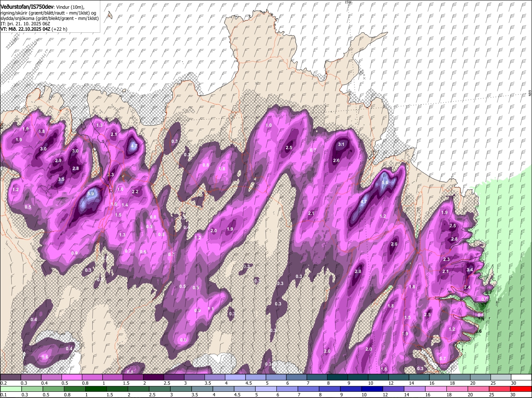Click the dark teal snow swatch between 8 and 9
Viewport: 532px width, 398px height.
(x=337, y=377)
